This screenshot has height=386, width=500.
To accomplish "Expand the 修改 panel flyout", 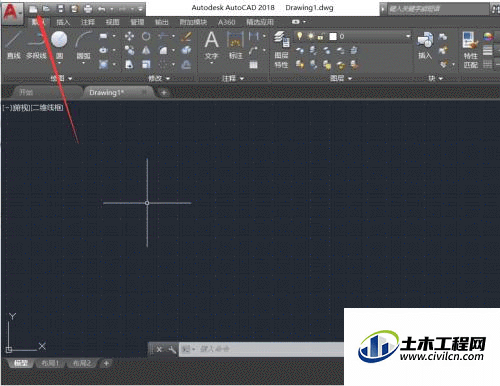I will (x=159, y=79).
